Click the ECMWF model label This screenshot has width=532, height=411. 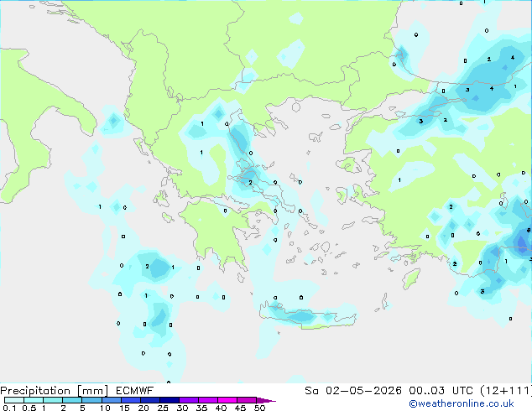coord(134,390)
